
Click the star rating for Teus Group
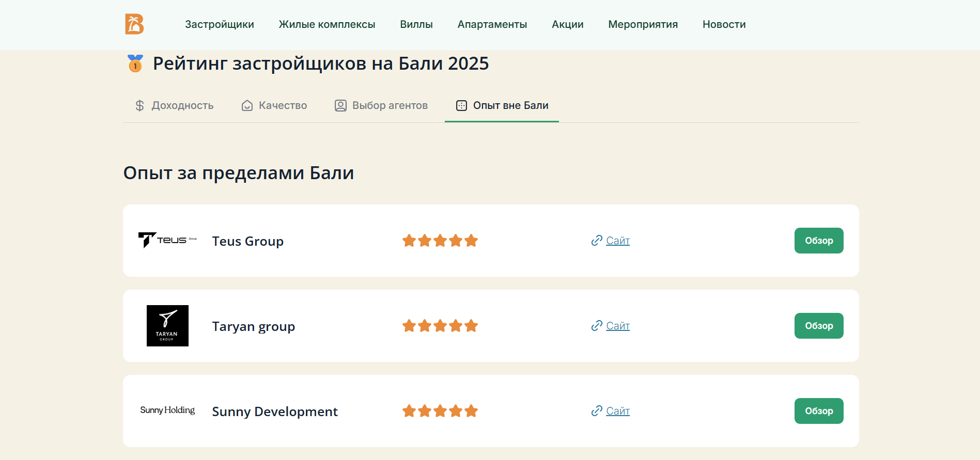coord(440,241)
